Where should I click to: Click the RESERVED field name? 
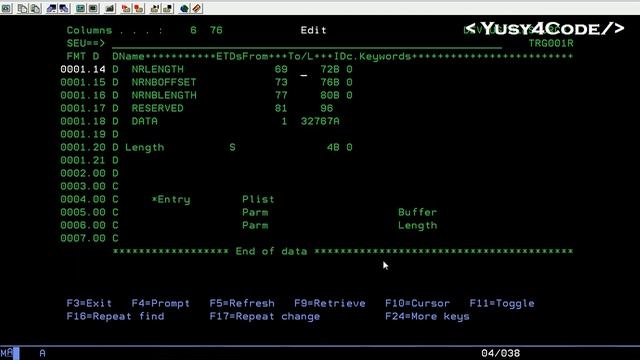(158, 109)
